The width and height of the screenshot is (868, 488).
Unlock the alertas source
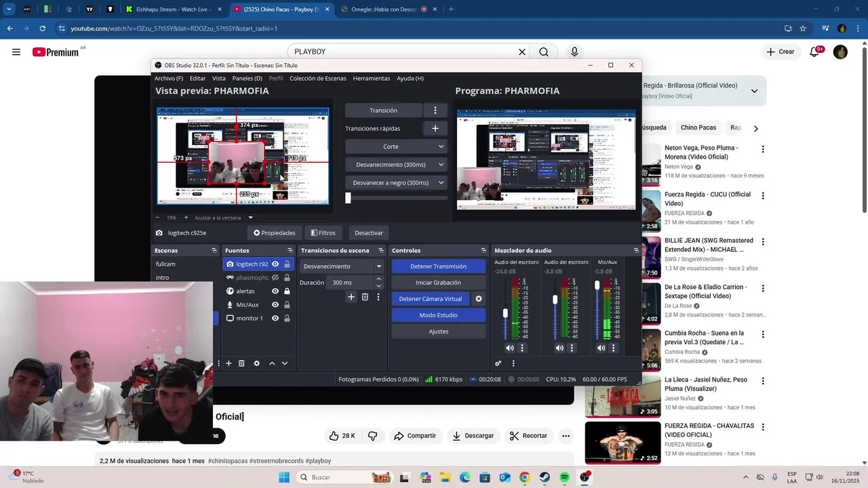click(287, 291)
